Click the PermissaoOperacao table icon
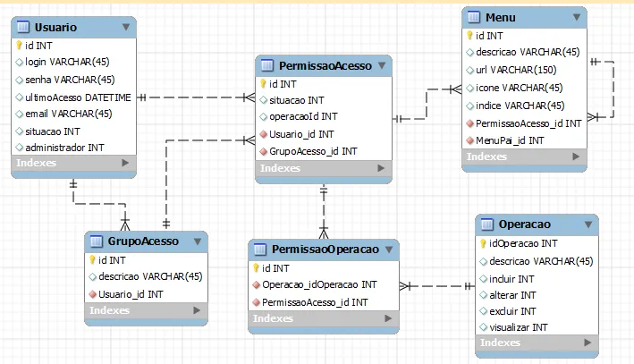634x364 pixels. tap(259, 250)
